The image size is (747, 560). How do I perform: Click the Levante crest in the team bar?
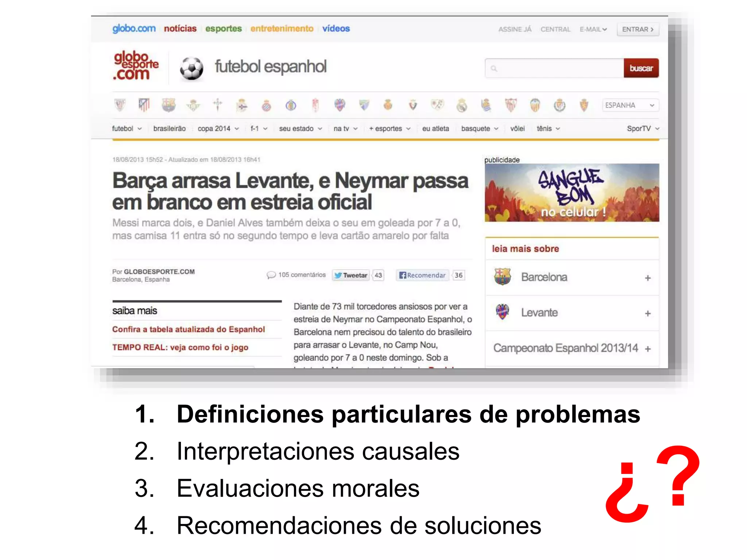pos(340,105)
